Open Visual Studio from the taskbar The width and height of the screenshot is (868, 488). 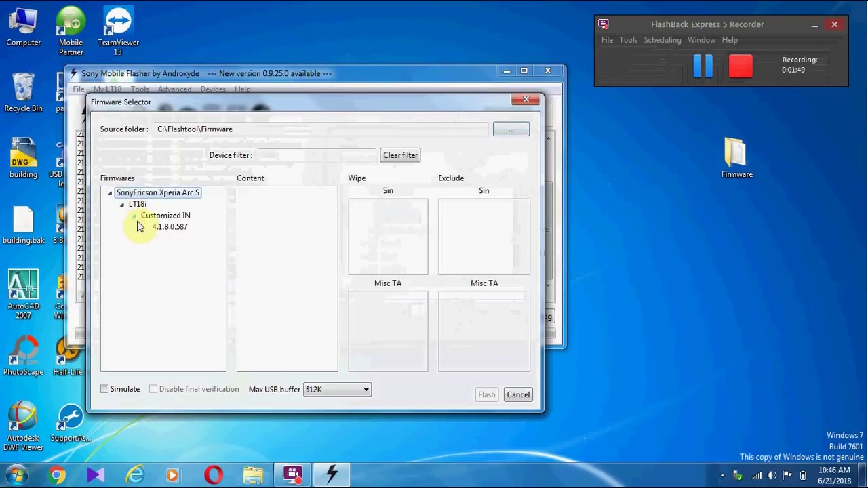click(x=96, y=475)
